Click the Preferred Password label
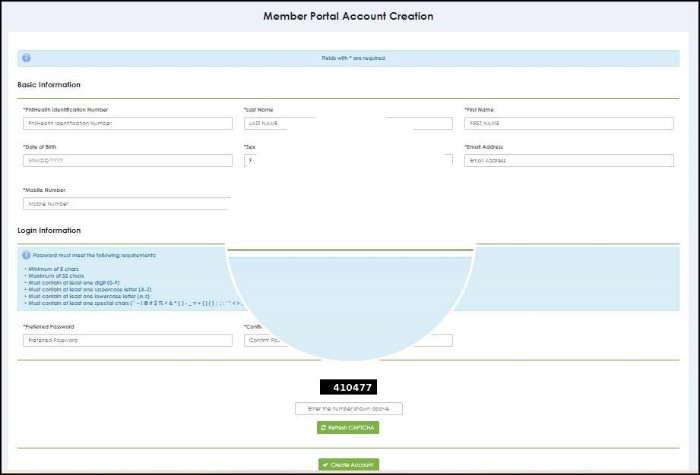The image size is (700, 475). pos(49,327)
